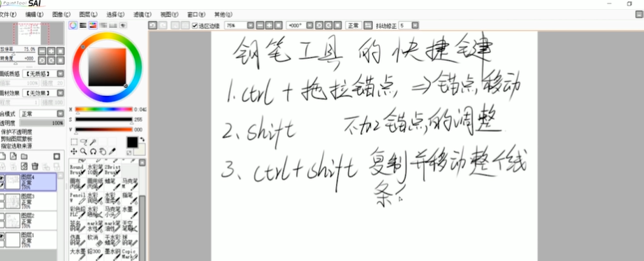Clear the layer contents icon
This screenshot has width=644, height=261.
[x=24, y=167]
